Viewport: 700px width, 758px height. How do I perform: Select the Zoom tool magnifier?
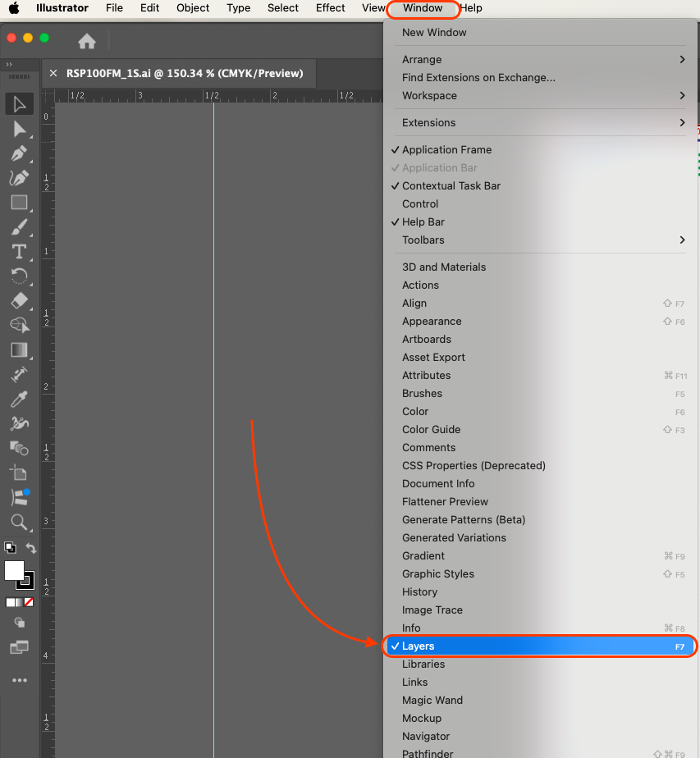coord(20,522)
